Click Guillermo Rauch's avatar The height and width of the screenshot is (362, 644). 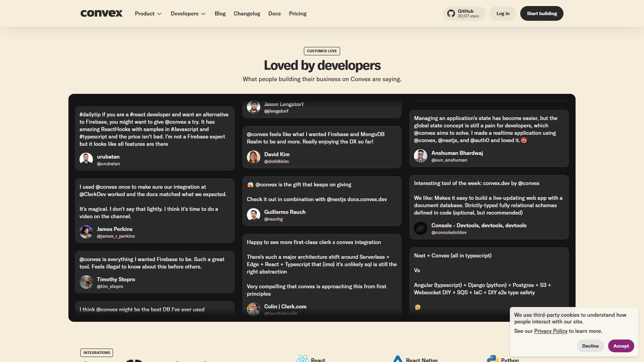pos(254,215)
